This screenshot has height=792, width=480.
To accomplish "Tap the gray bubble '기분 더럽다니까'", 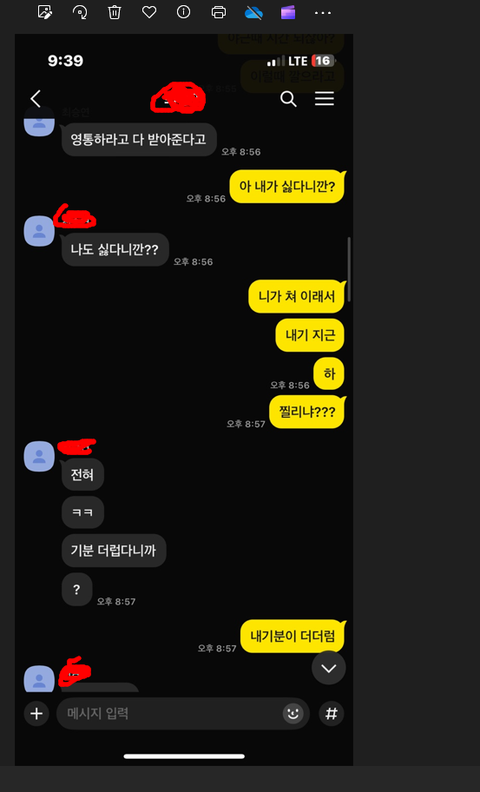I will point(114,551).
